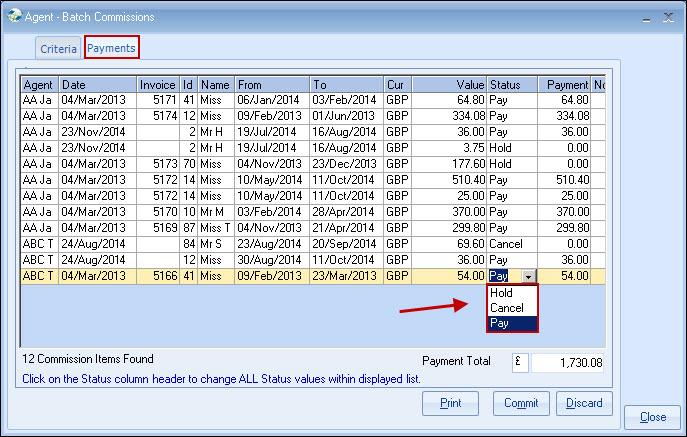The width and height of the screenshot is (687, 437).
Task: Switch to the Criteria tab
Action: coord(58,49)
